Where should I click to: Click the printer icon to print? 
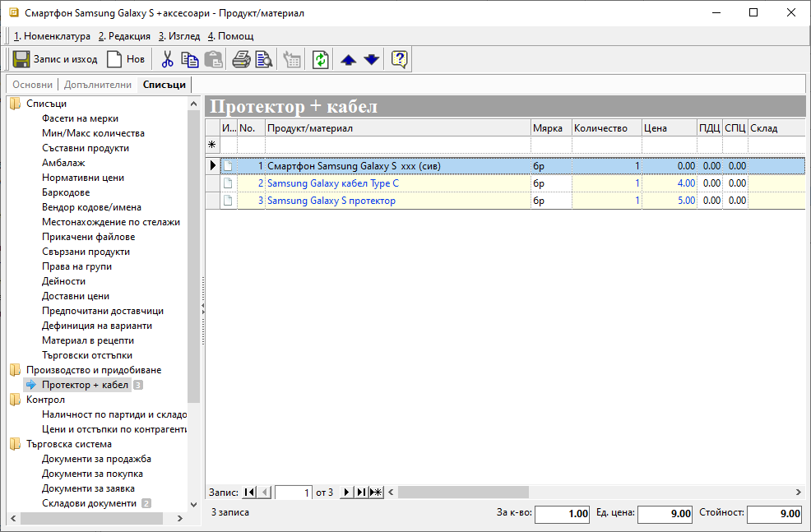click(x=241, y=59)
